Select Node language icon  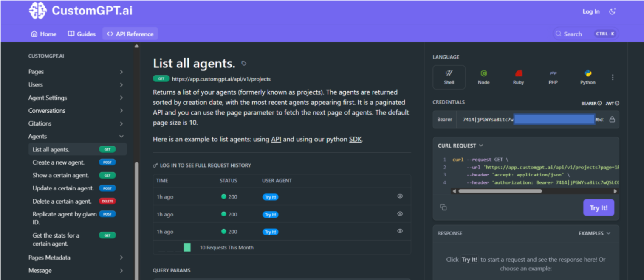(x=483, y=77)
